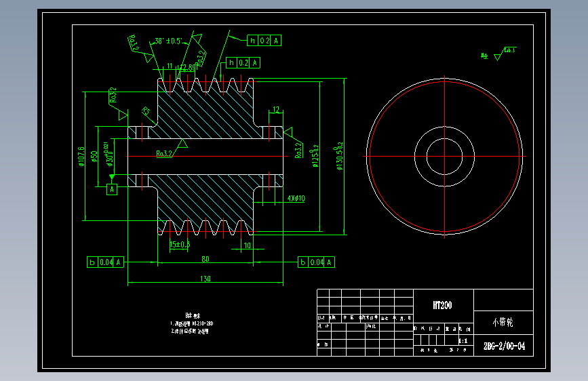Select the groove dimension 12.89
Screen dimensions: 588x381
point(188,68)
